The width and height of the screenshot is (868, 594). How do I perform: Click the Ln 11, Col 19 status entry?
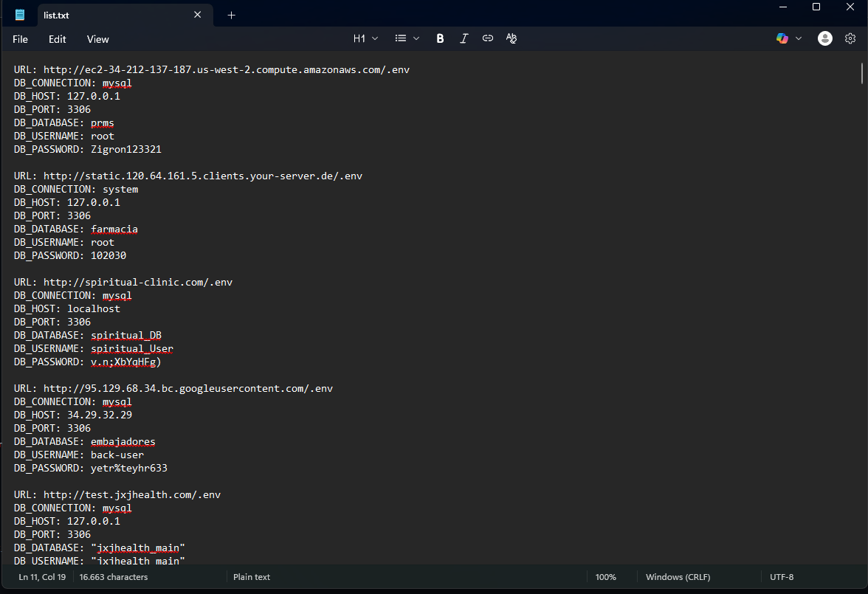(42, 577)
